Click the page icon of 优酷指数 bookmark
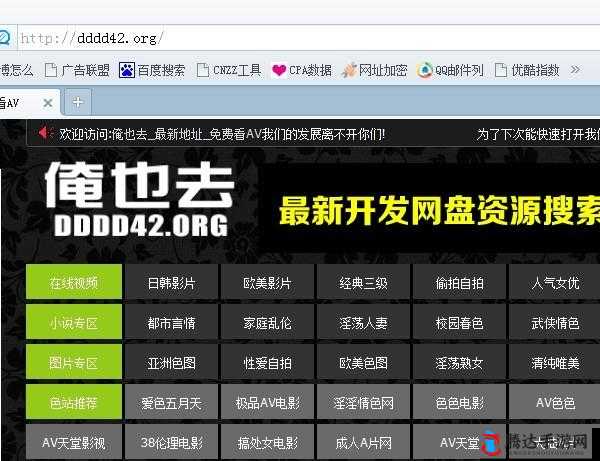Screen dimensions: 600x461 [501, 70]
